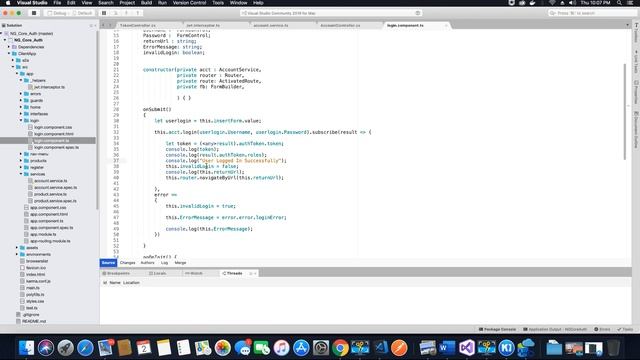The image size is (640, 360).
Task: Open Launchpad rocket icon in Dock
Action: [x=65, y=348]
